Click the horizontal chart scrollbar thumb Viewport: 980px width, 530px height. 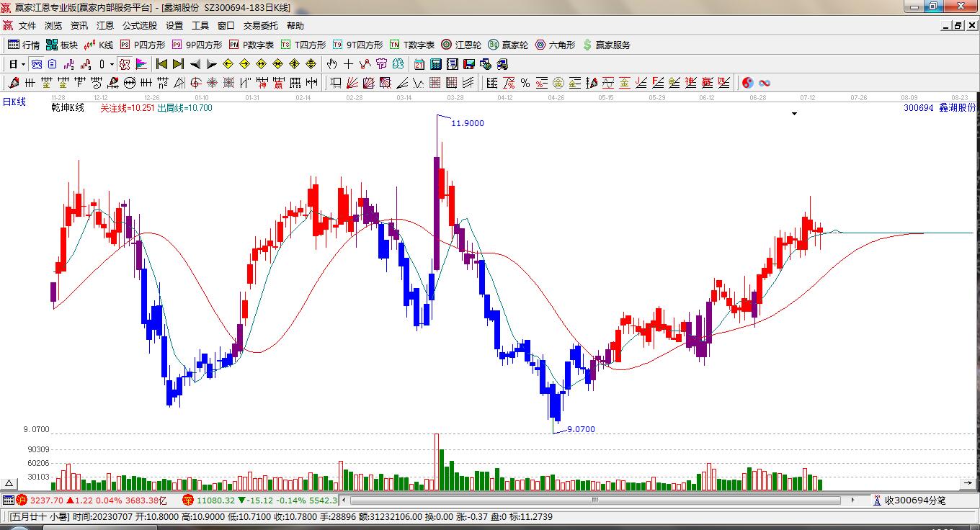(x=595, y=500)
